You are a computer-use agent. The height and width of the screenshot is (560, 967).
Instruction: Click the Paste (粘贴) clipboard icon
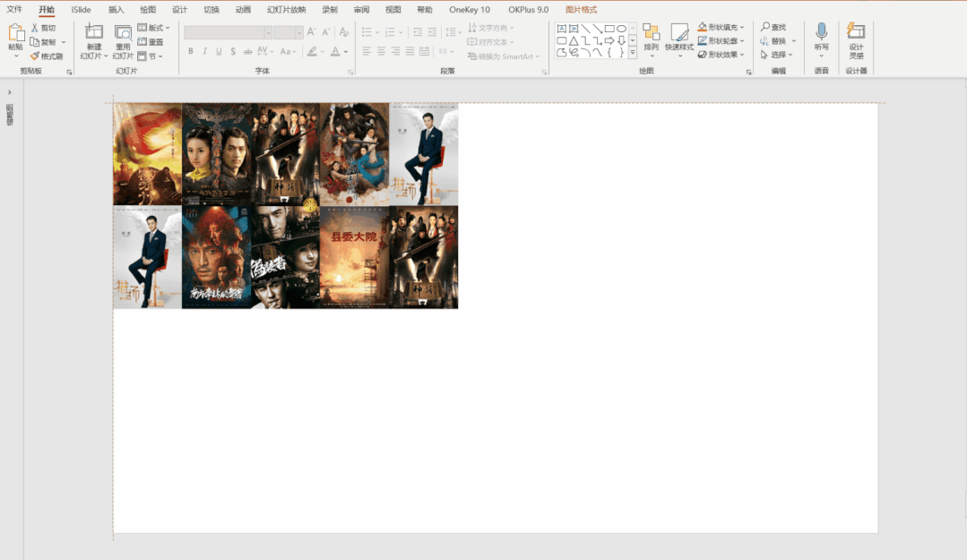coord(15,32)
